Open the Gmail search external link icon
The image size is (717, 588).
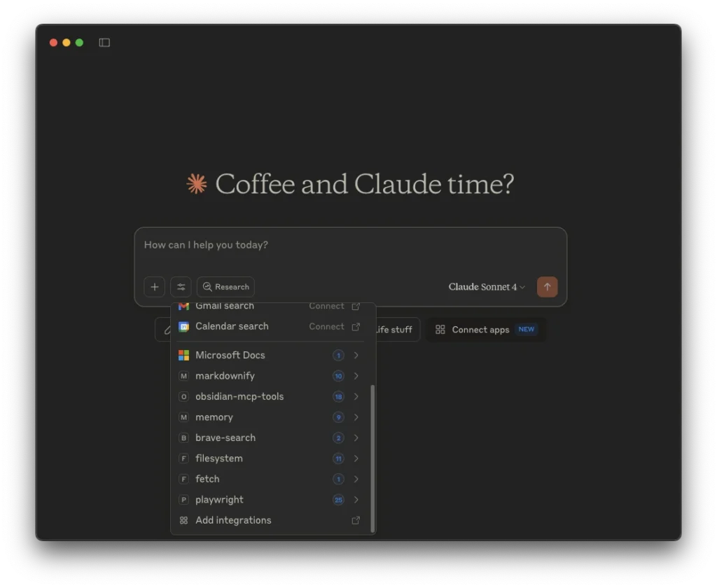(x=356, y=306)
